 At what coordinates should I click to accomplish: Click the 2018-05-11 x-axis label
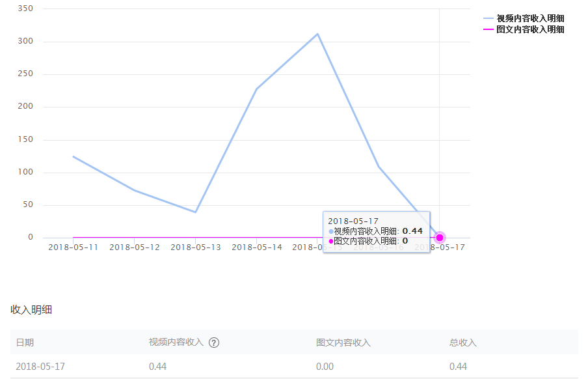click(x=73, y=247)
